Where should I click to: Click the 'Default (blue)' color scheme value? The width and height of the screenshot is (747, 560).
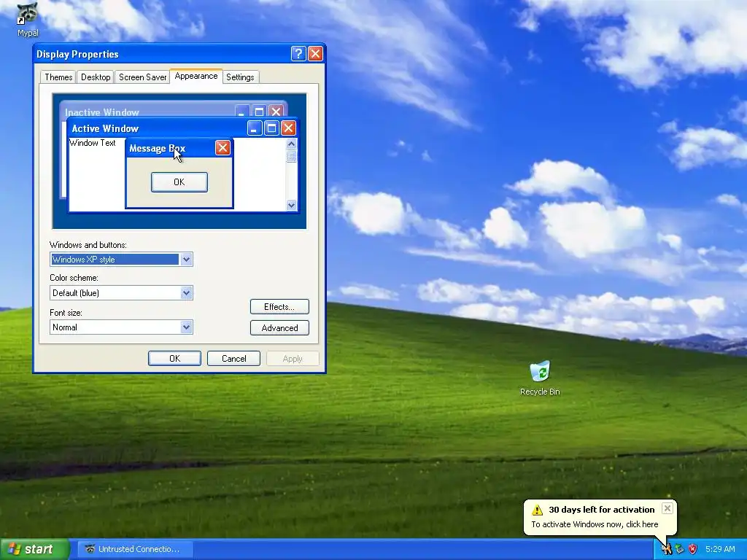coord(76,293)
